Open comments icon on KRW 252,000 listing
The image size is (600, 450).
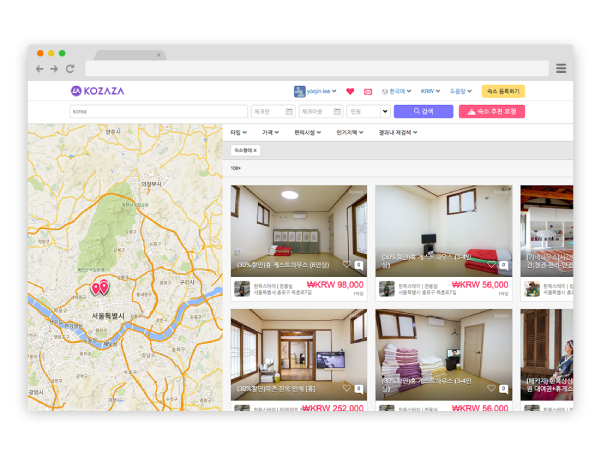(359, 388)
